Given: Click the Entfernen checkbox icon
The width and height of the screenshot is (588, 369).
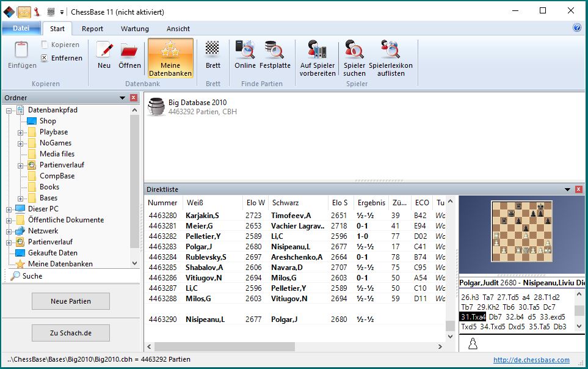Looking at the screenshot, I should [x=45, y=58].
